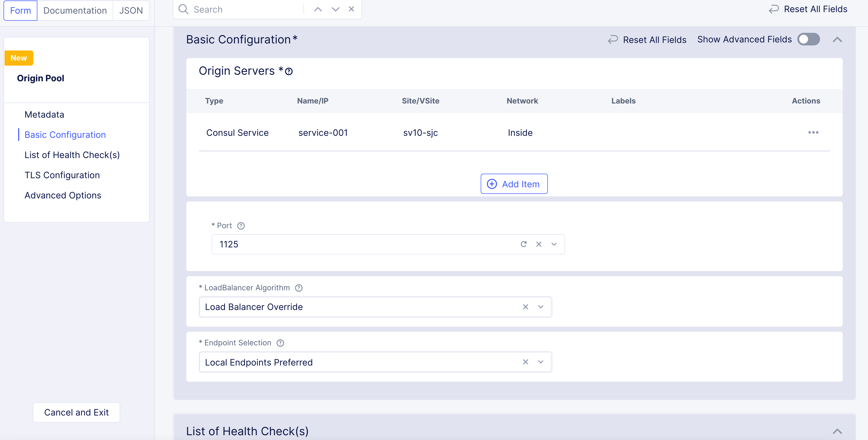The height and width of the screenshot is (440, 868).
Task: Open the Consul Service row actions menu
Action: click(x=813, y=133)
